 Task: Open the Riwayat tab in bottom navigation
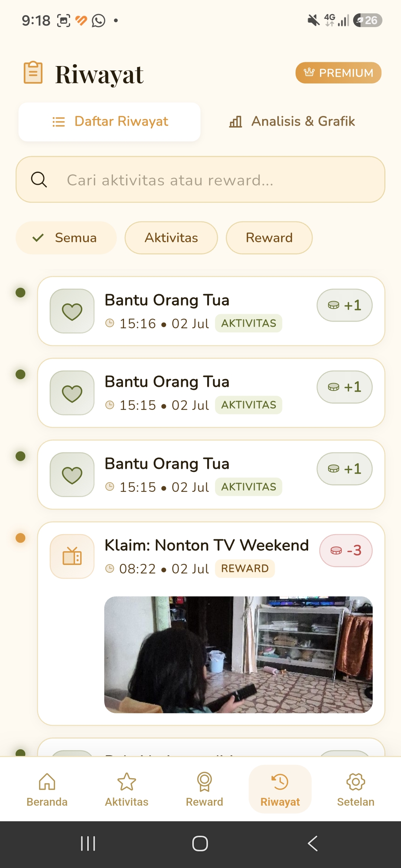(x=280, y=789)
